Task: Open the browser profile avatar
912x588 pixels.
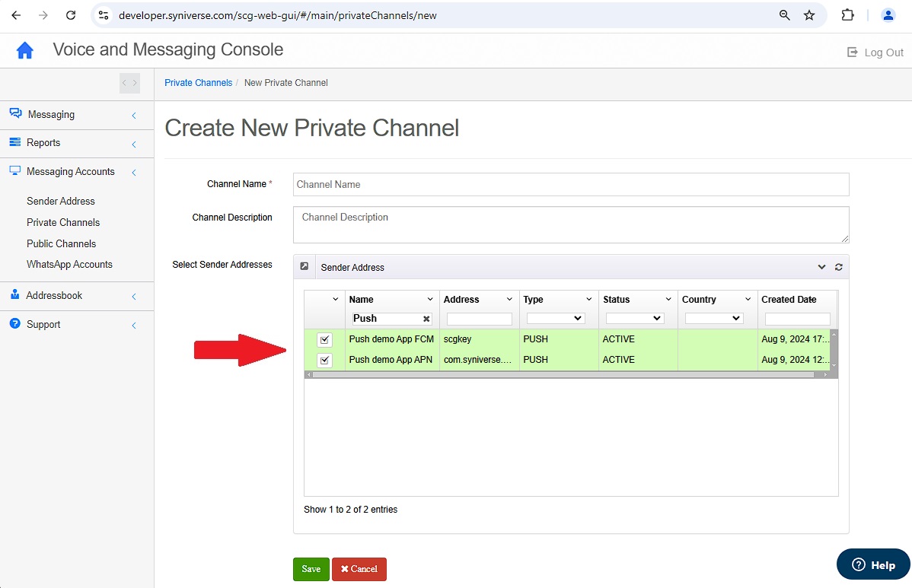Action: click(x=888, y=15)
